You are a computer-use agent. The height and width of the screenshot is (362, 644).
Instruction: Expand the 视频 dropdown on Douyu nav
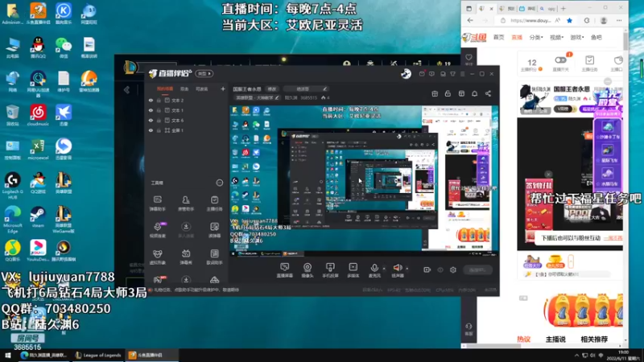556,37
